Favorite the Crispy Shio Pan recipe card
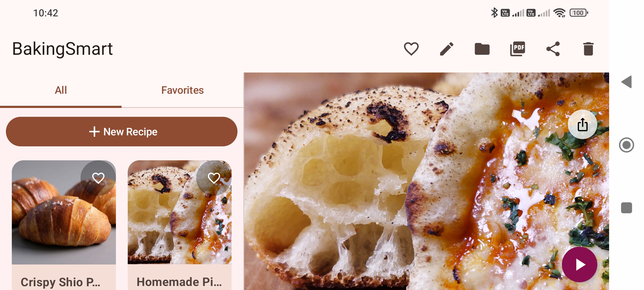 click(98, 178)
